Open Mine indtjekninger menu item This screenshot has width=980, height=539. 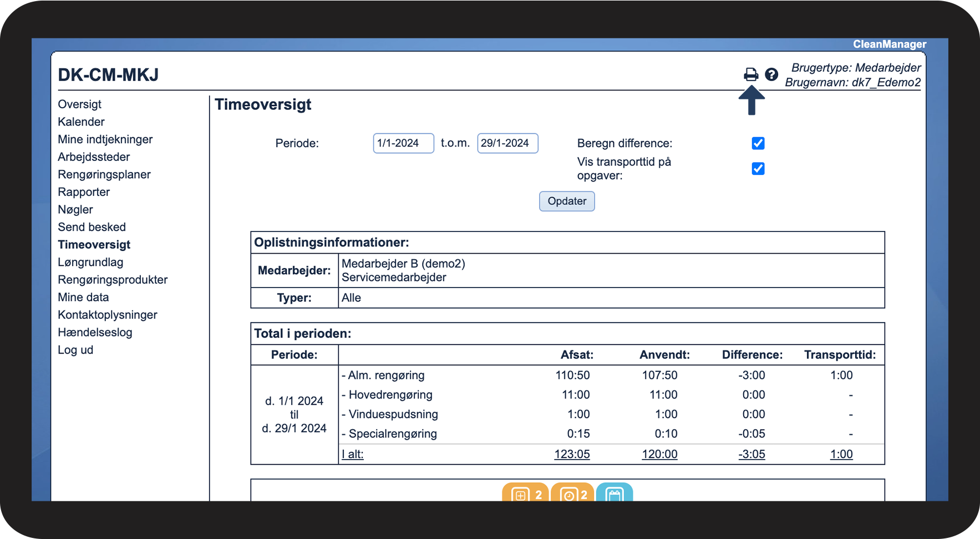point(105,139)
